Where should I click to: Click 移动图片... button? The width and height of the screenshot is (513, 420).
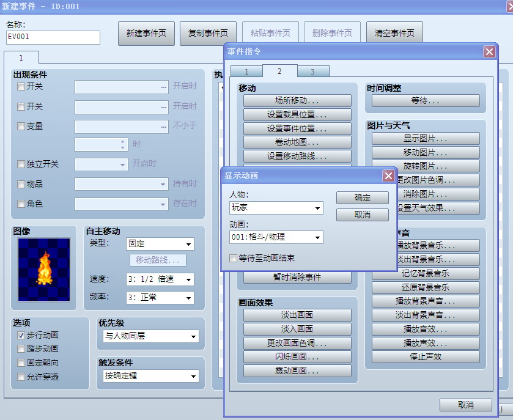coord(426,152)
